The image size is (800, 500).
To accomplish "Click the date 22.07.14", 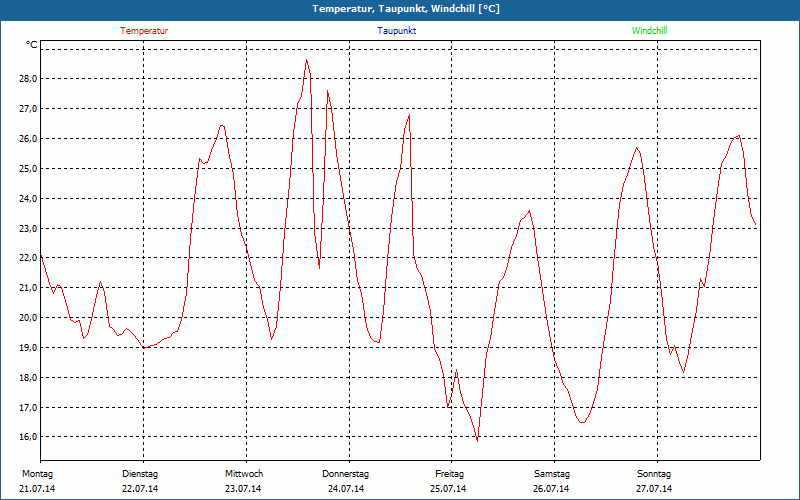I will pos(140,489).
